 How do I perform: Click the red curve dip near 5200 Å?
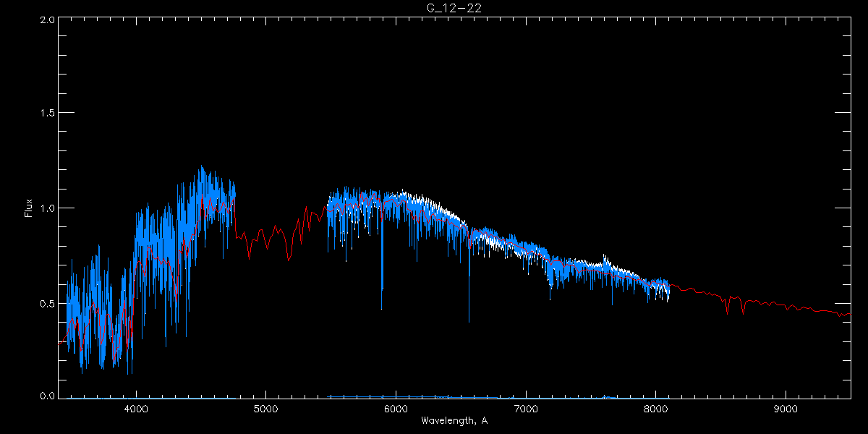[x=289, y=258]
